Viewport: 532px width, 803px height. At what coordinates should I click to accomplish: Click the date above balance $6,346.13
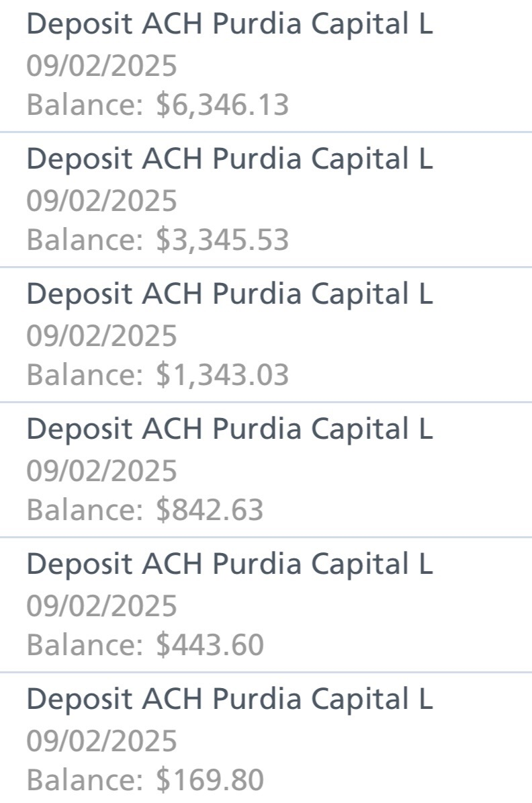tap(101, 66)
